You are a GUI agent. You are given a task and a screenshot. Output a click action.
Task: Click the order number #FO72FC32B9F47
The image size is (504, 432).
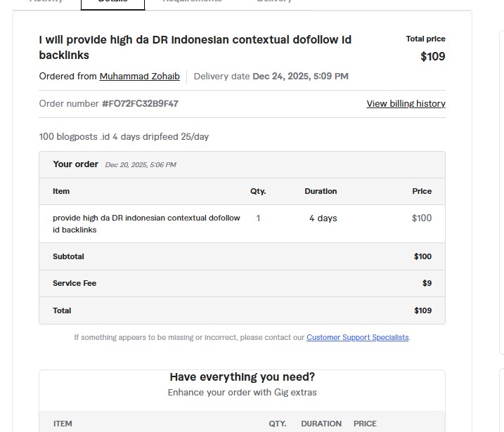(x=140, y=103)
